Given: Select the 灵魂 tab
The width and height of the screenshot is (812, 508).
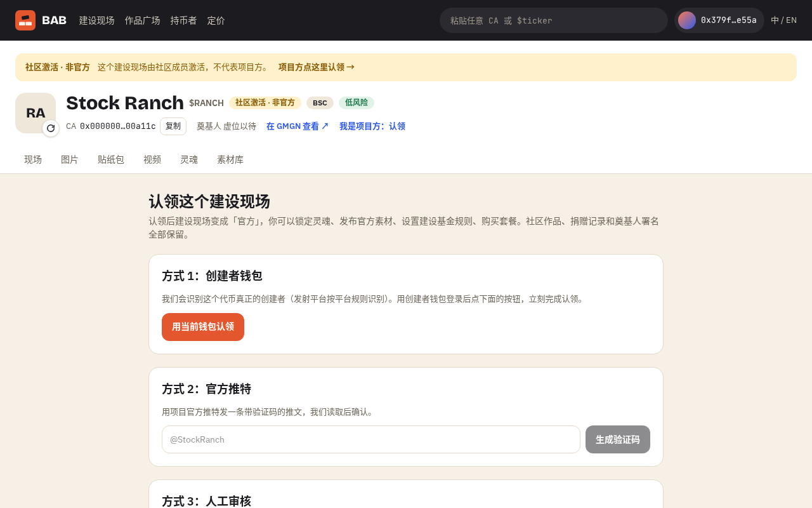Looking at the screenshot, I should (189, 160).
